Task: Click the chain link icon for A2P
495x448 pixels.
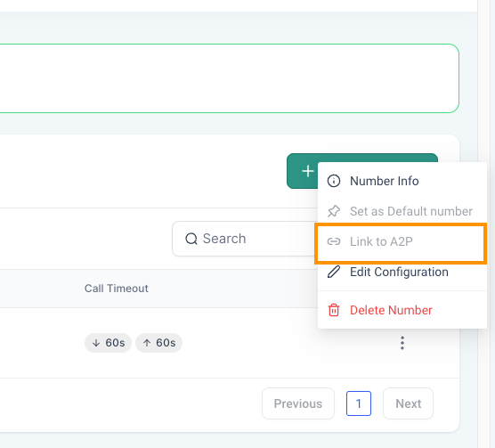Action: (334, 241)
